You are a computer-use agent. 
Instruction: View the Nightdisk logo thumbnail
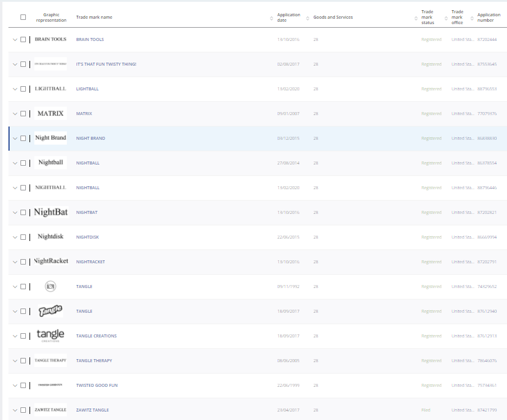(x=51, y=237)
